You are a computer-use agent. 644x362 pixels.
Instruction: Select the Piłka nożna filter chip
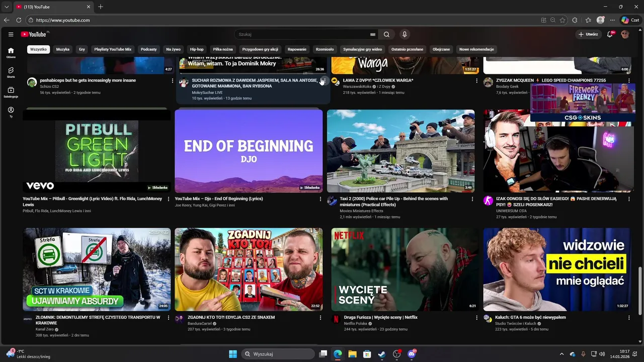click(223, 49)
